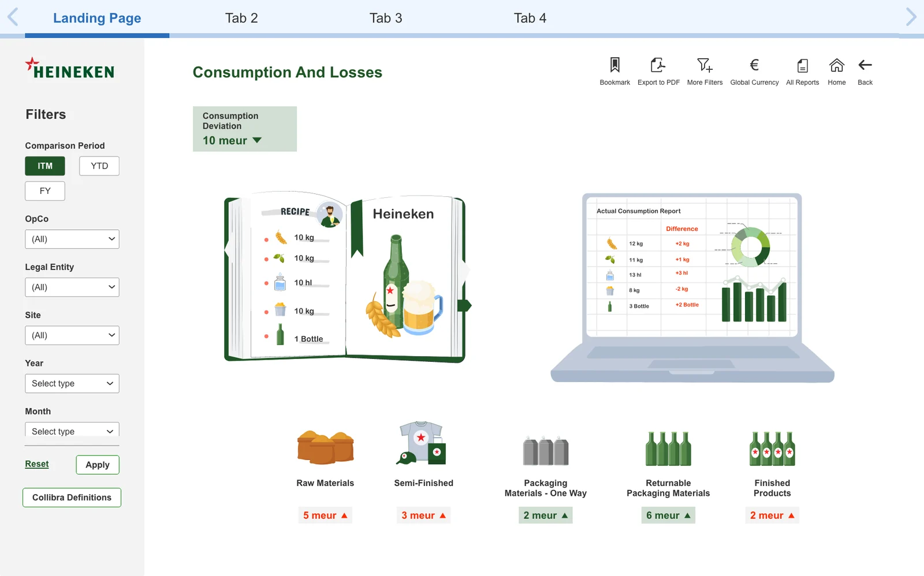Click the Bookmark icon
Screen dimensions: 924x576
tap(614, 65)
